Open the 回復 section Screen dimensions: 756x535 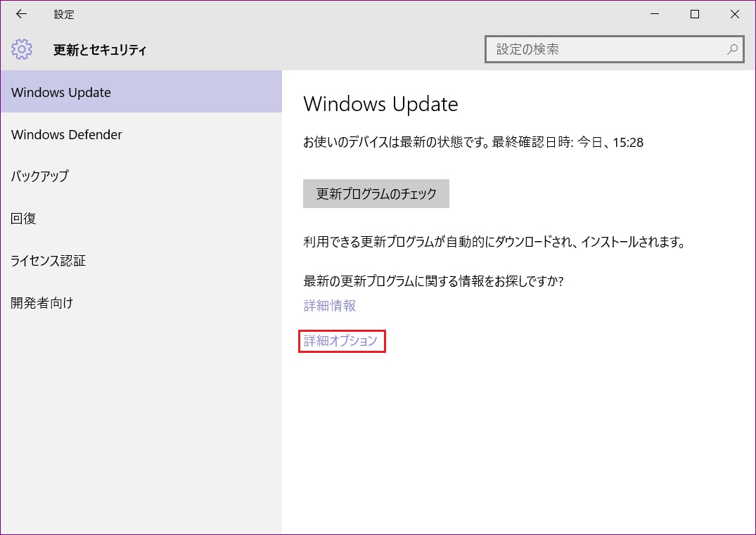(141, 219)
